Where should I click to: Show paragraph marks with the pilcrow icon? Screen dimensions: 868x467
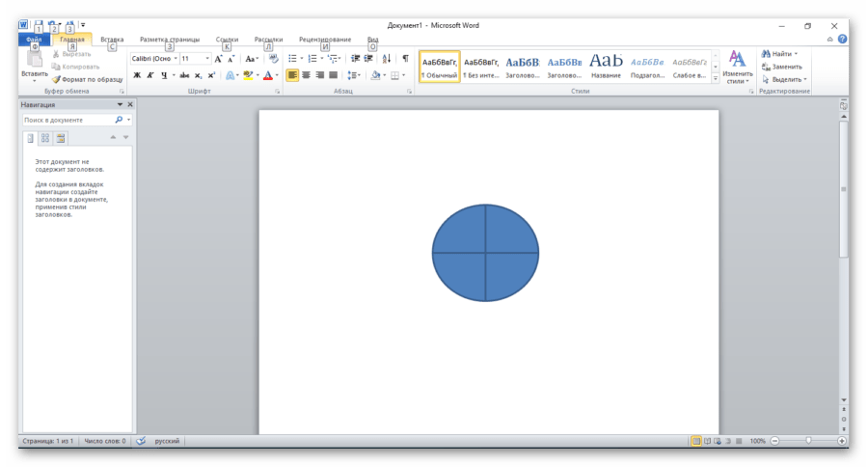(x=405, y=59)
